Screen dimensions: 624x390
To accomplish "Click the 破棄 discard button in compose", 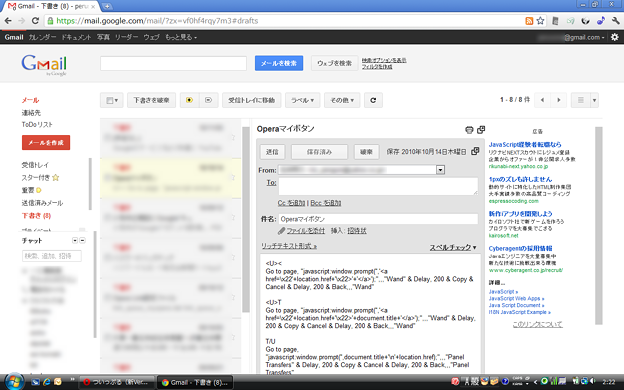I will [x=366, y=152].
